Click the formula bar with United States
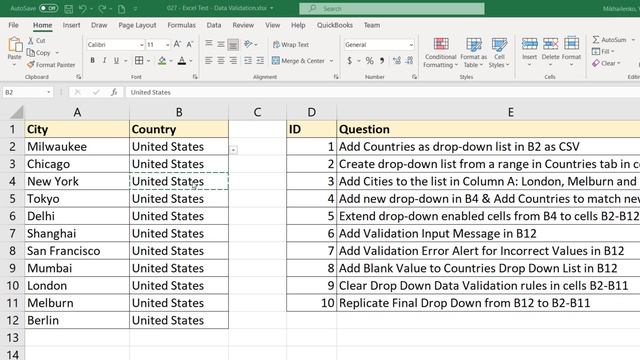The height and width of the screenshot is (360, 640). [382, 92]
